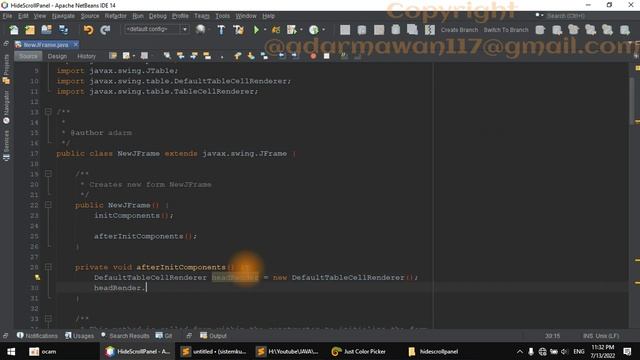This screenshot has width=640, height=360.
Task: Undo the last edit with the orange arrow
Action: (x=88, y=30)
